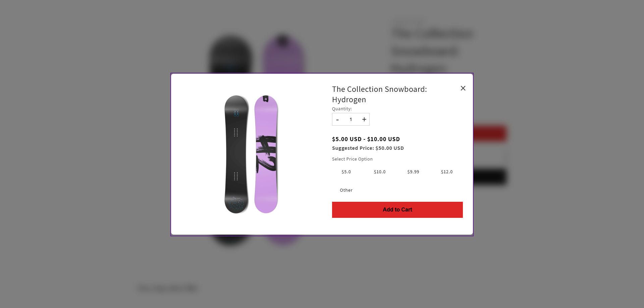Increase quantity with the plus button
644x308 pixels.
tap(364, 120)
